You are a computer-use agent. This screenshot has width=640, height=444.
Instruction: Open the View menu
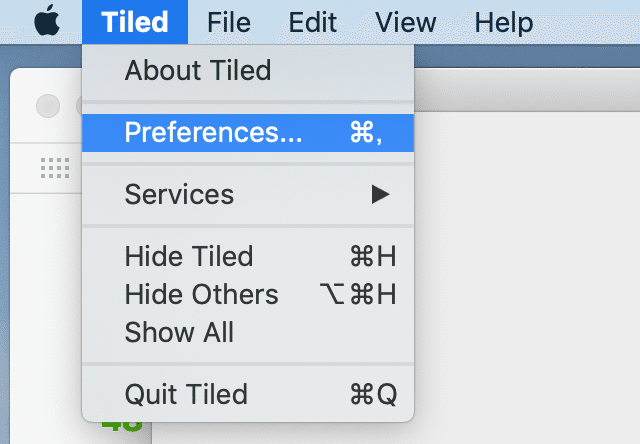405,22
